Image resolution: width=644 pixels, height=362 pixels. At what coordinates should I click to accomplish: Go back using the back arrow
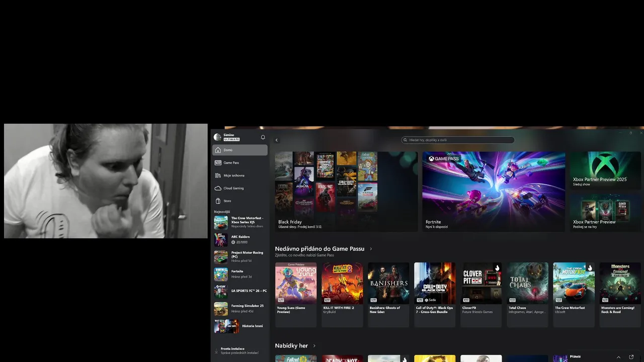(x=276, y=140)
